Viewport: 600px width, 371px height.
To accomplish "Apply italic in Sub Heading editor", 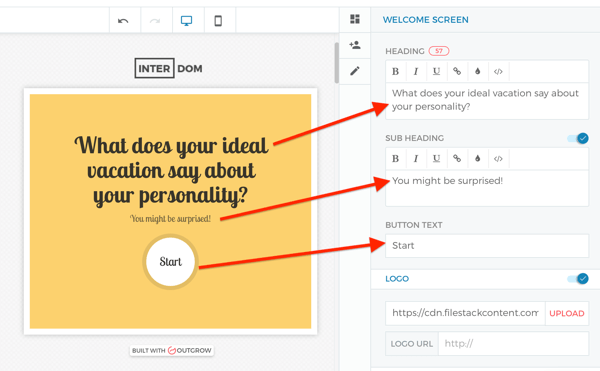I will click(416, 159).
